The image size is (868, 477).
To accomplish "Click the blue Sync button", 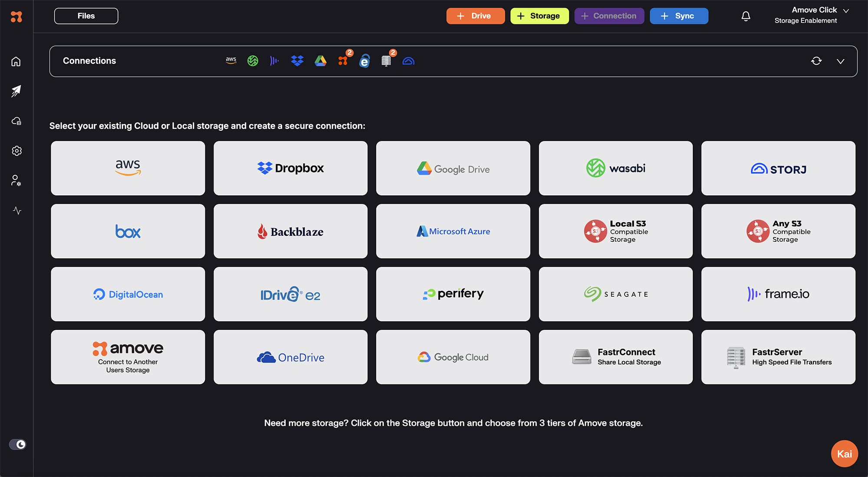I will [679, 16].
